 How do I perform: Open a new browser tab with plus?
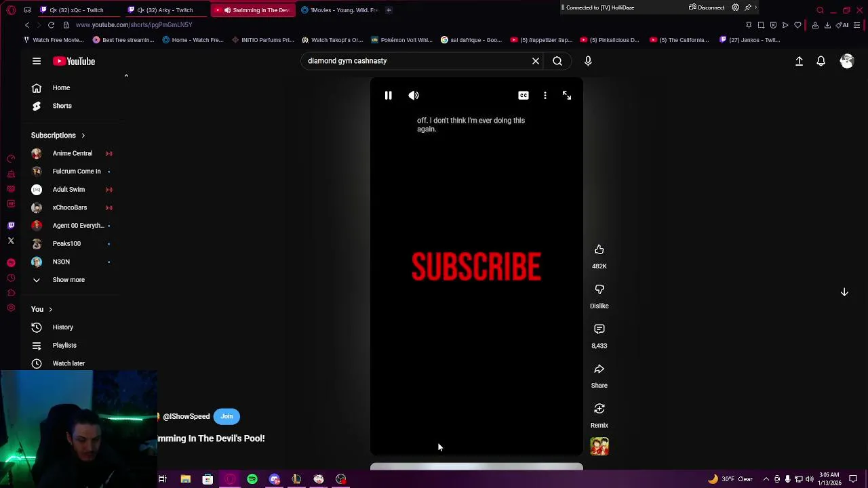click(389, 10)
